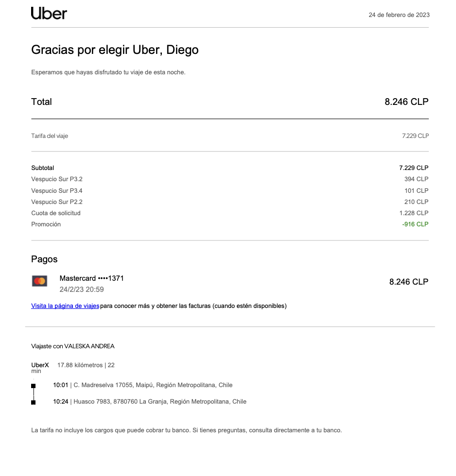Select the Total amount 8.246 CLP at top
The width and height of the screenshot is (456, 476).
pyautogui.click(x=406, y=102)
